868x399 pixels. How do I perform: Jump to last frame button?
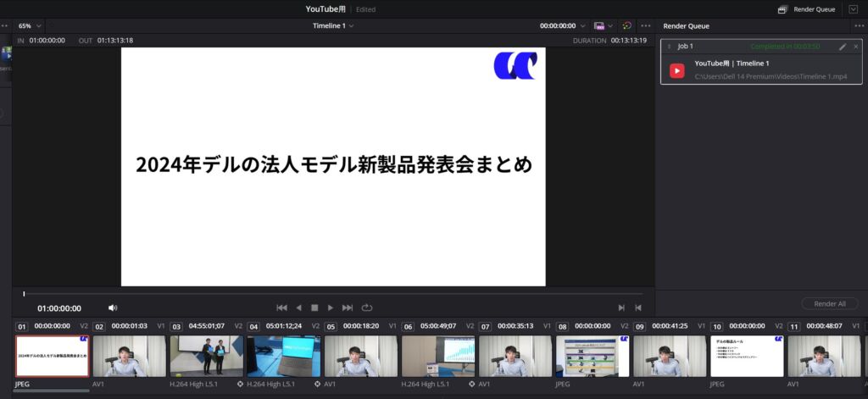click(348, 308)
